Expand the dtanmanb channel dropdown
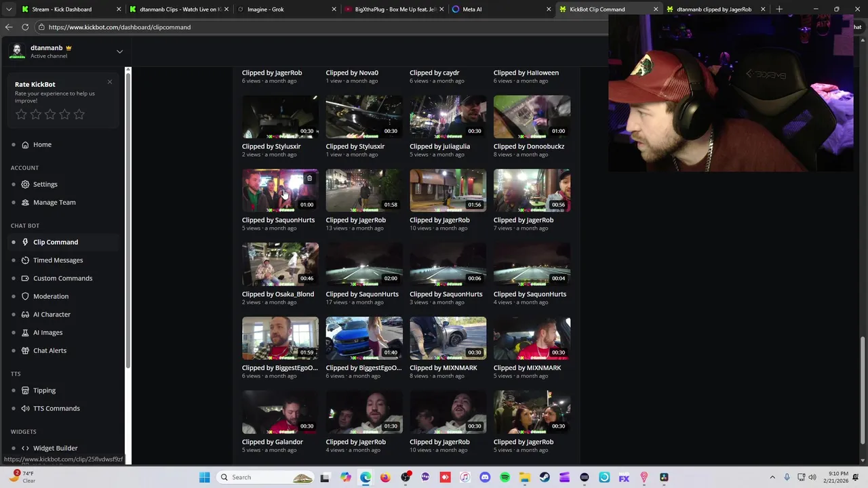 tap(119, 52)
